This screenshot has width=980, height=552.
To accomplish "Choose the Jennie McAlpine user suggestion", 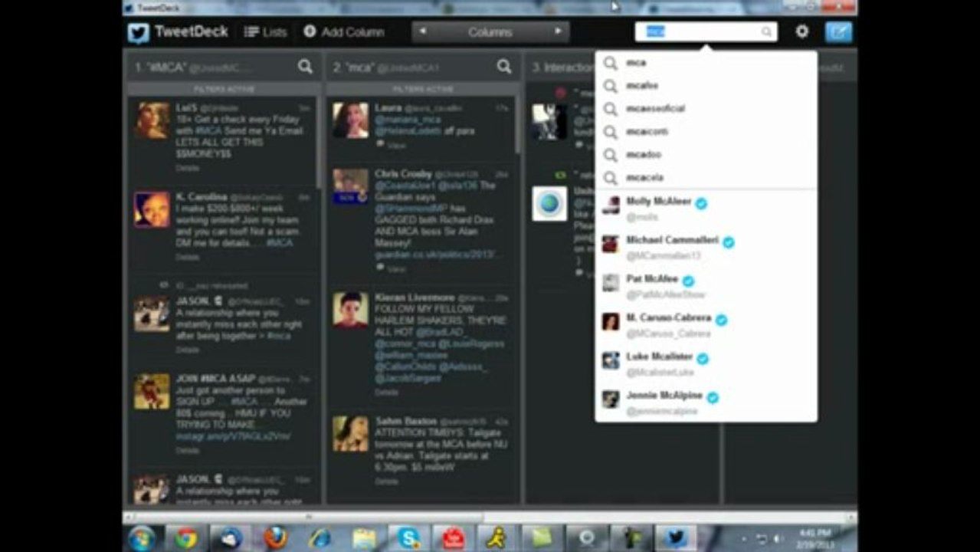I will pyautogui.click(x=706, y=403).
